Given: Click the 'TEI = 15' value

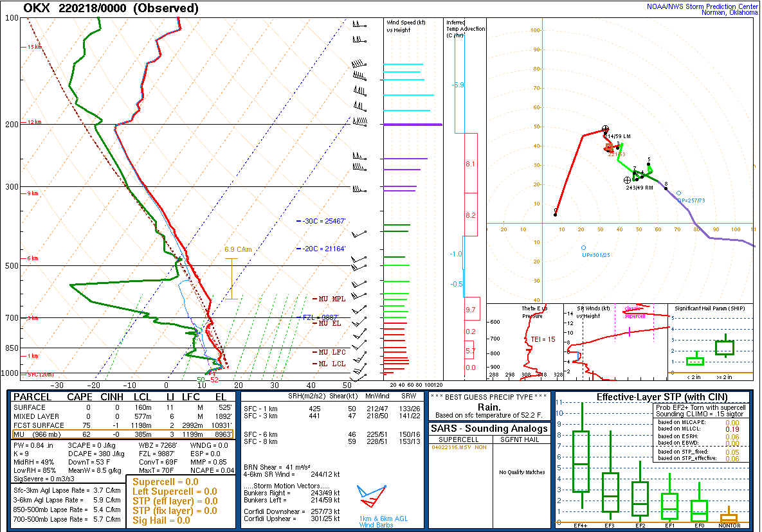Looking at the screenshot, I should point(543,339).
